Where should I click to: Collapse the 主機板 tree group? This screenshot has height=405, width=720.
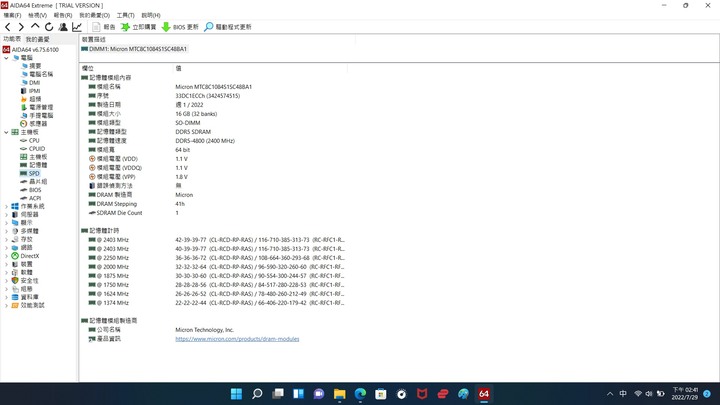[x=6, y=132]
